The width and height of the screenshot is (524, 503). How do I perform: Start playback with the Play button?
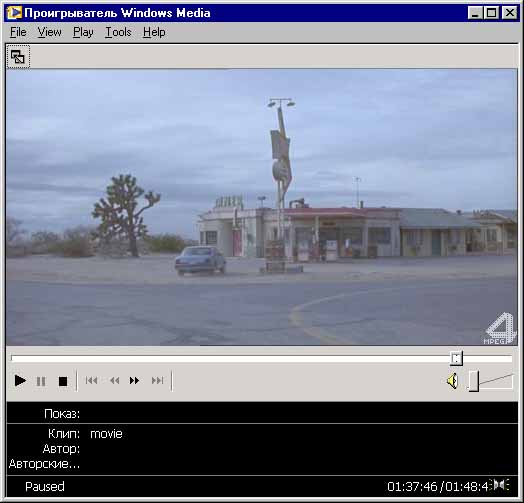[20, 381]
